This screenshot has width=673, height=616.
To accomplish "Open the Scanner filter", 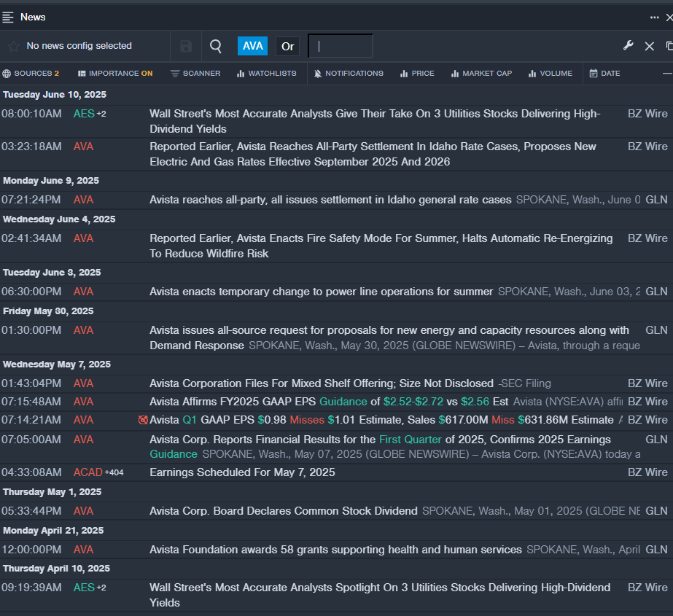I will [195, 74].
